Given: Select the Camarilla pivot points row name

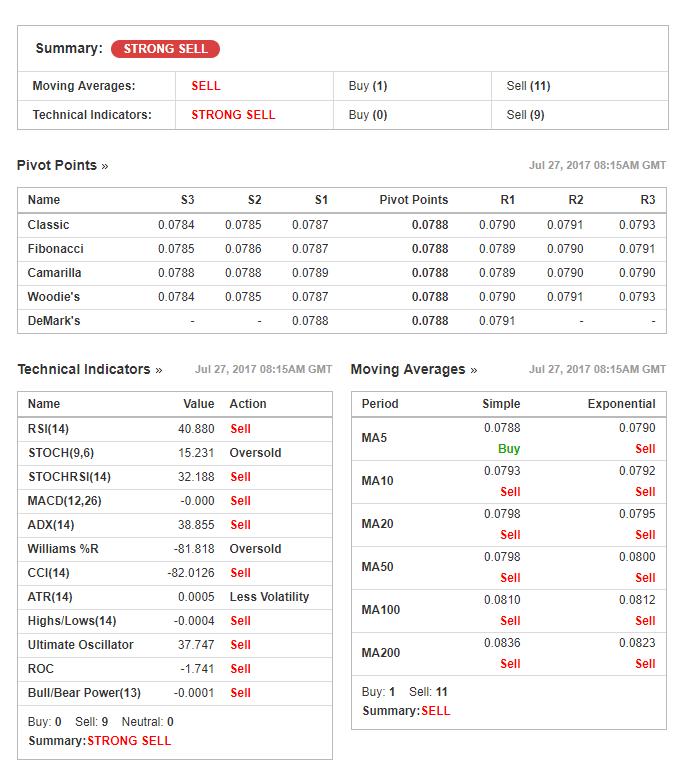Looking at the screenshot, I should 55,273.
